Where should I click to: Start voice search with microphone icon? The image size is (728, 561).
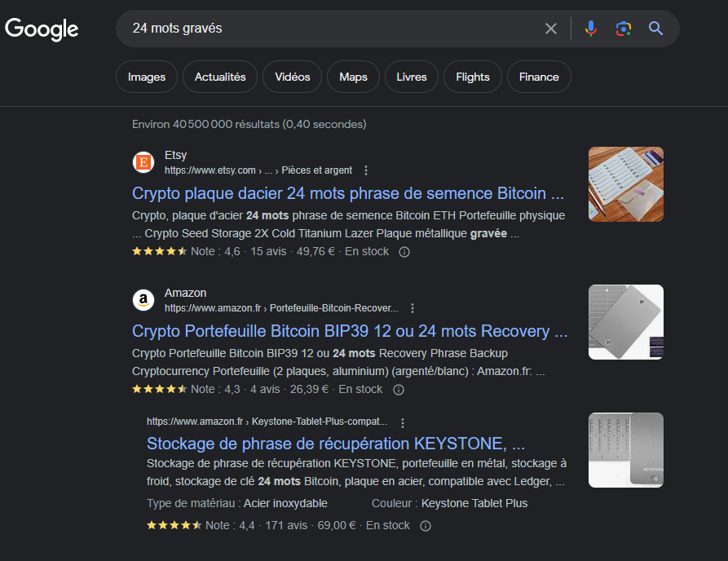click(591, 29)
